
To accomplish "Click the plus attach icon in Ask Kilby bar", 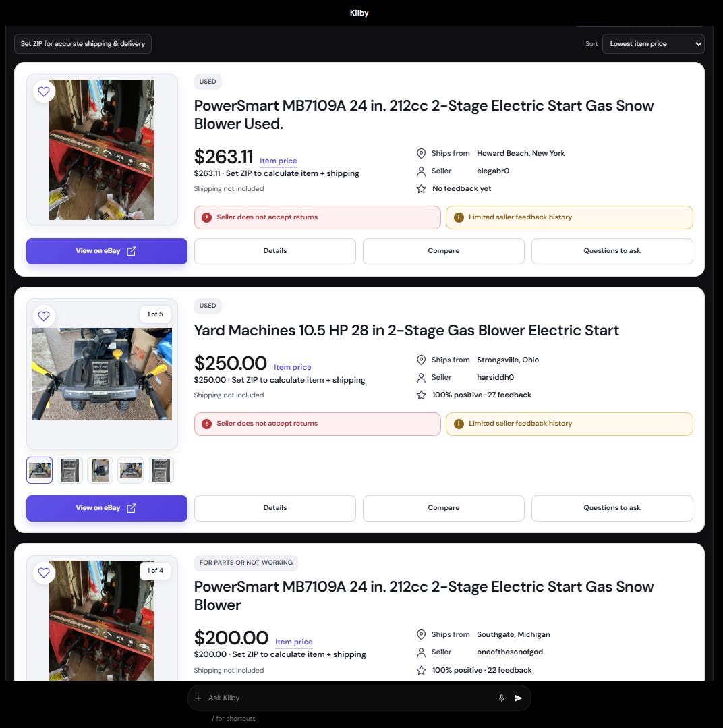I will tap(198, 698).
